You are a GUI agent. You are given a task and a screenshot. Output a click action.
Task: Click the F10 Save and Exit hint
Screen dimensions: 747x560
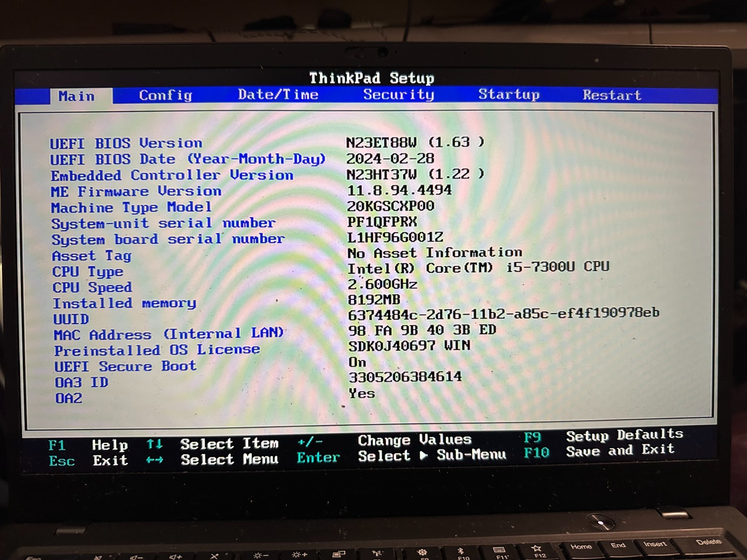click(x=599, y=451)
